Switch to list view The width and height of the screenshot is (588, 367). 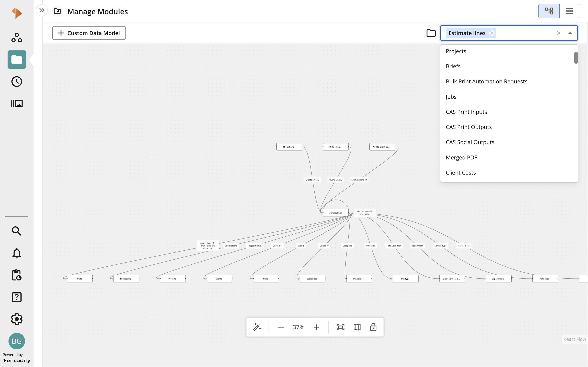click(x=569, y=11)
